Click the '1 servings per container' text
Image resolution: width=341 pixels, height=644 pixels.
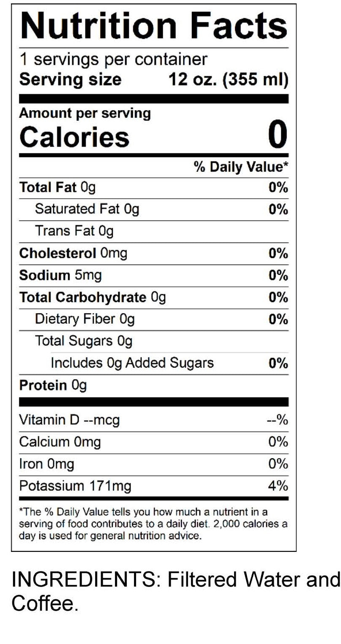[x=113, y=60]
